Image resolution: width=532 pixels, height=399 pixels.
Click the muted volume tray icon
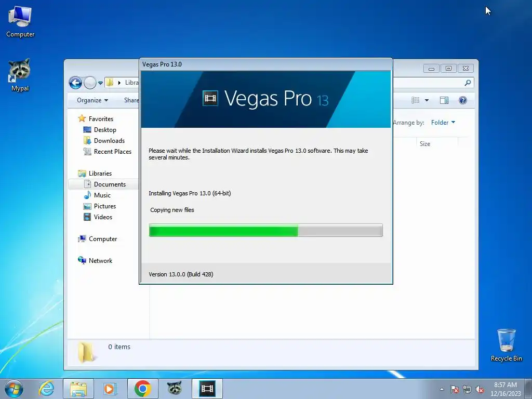pos(480,389)
